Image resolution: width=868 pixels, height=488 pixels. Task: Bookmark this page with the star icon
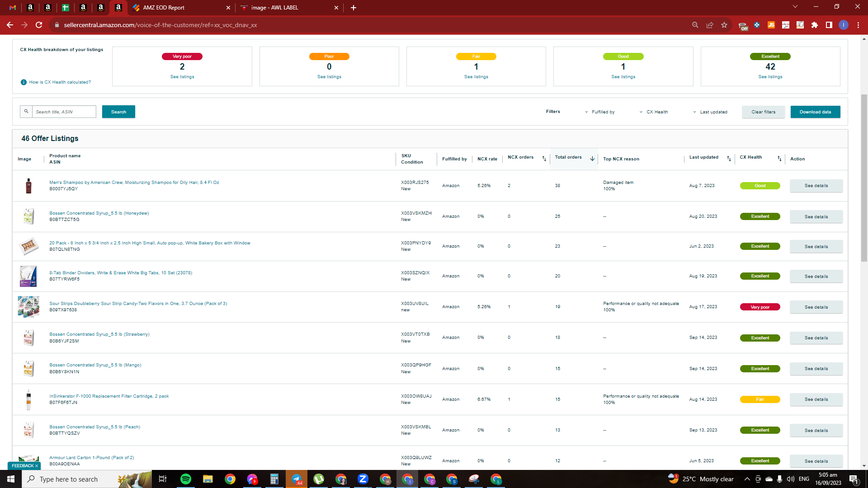tap(724, 25)
